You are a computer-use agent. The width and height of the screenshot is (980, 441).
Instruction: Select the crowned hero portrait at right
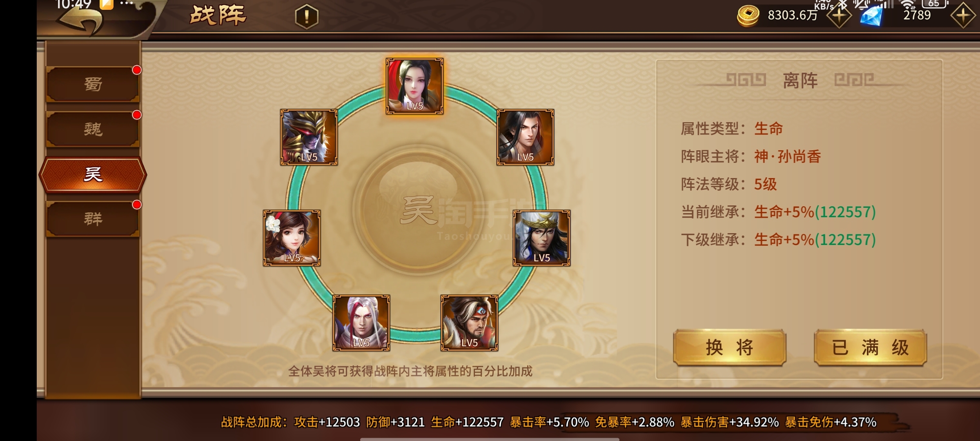[541, 238]
